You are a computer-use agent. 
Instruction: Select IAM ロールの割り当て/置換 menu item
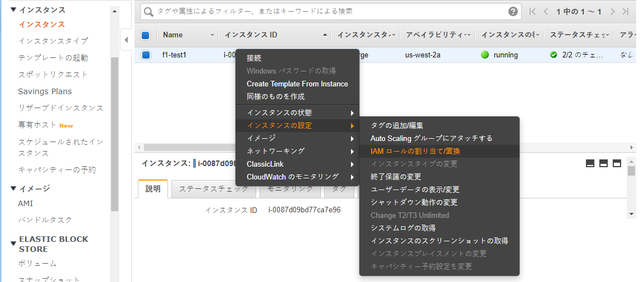pos(415,151)
